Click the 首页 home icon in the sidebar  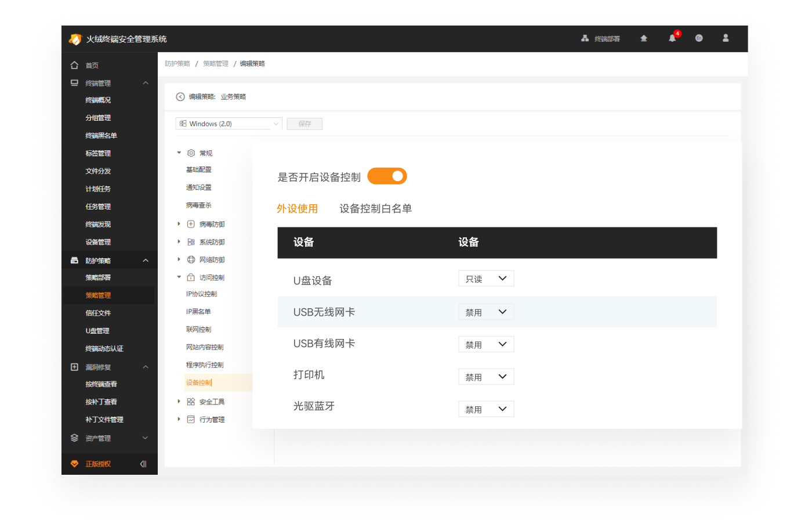click(x=74, y=65)
